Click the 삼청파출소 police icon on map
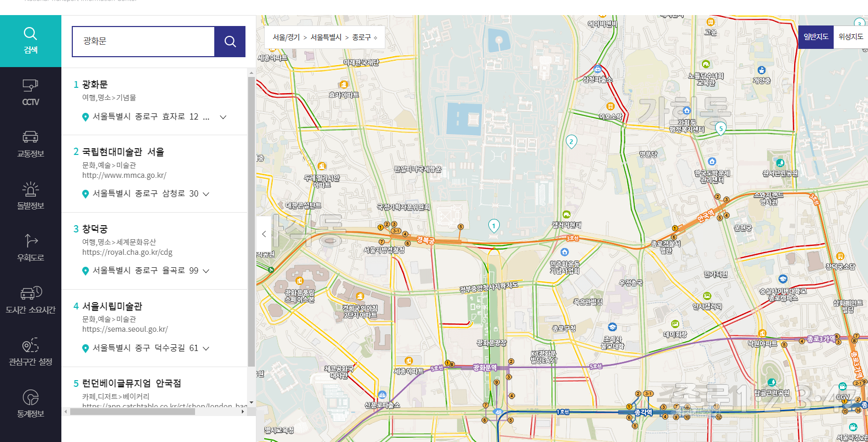 pos(598,69)
